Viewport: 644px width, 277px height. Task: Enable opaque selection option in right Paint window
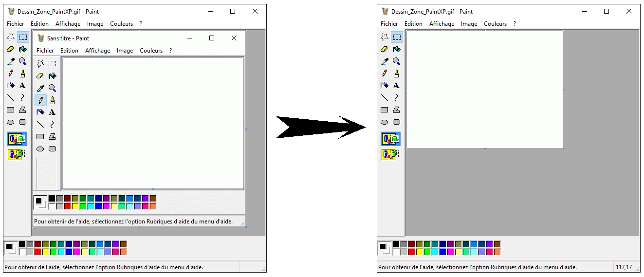(x=391, y=139)
